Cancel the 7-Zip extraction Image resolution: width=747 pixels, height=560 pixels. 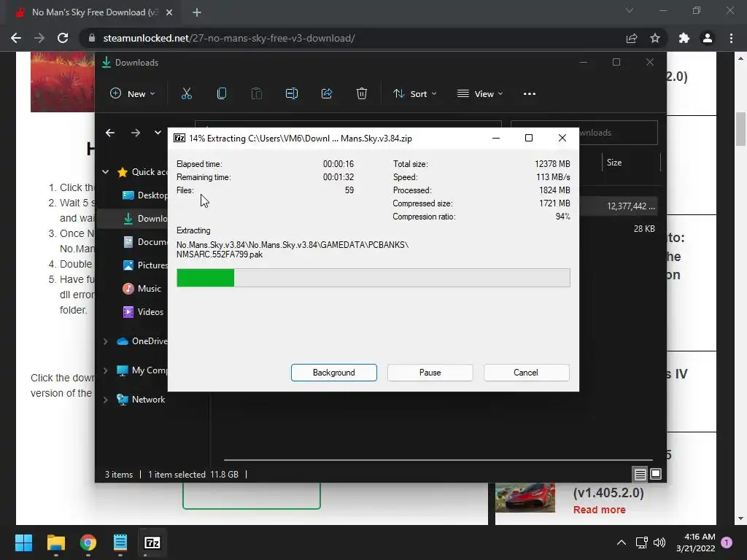pyautogui.click(x=527, y=373)
